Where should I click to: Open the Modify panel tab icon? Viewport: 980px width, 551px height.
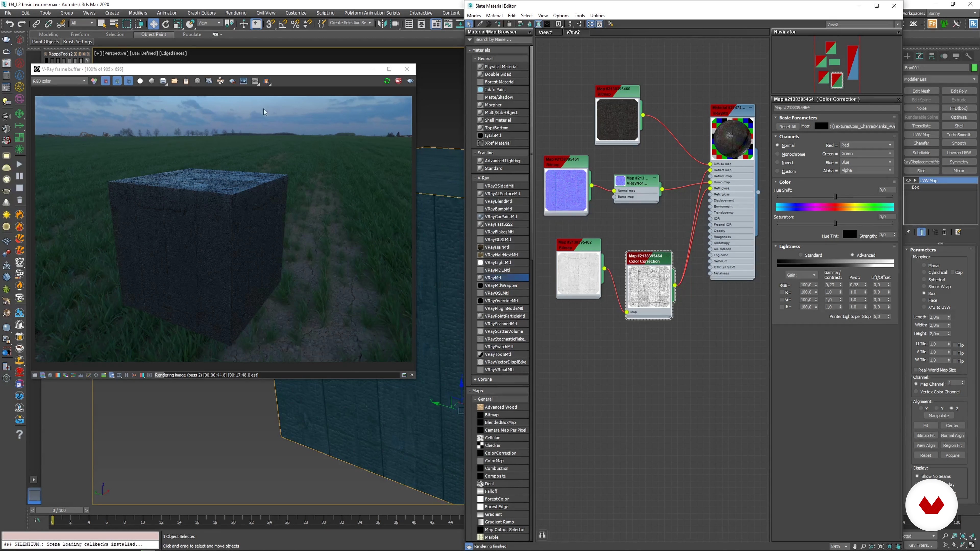coord(920,56)
